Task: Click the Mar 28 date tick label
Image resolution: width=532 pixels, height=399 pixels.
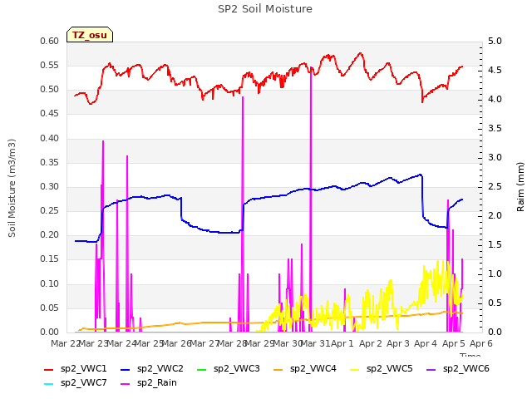Action: coord(232,343)
